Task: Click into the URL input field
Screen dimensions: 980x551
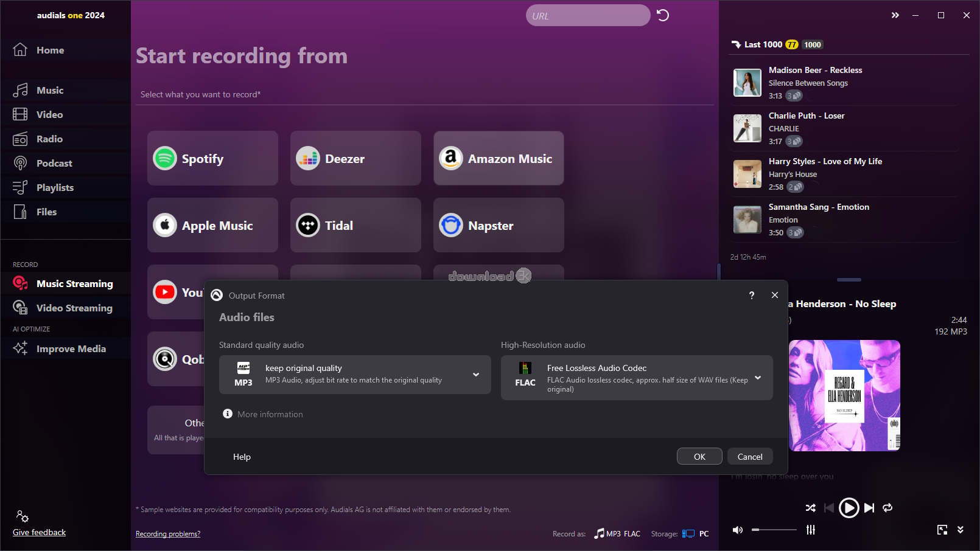Action: 587,16
